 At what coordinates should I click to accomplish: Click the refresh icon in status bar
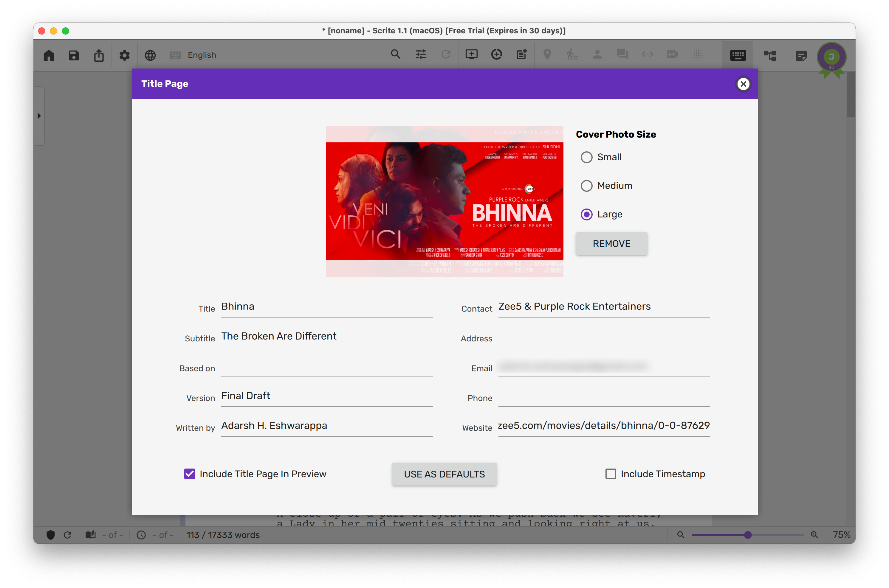[x=68, y=535]
